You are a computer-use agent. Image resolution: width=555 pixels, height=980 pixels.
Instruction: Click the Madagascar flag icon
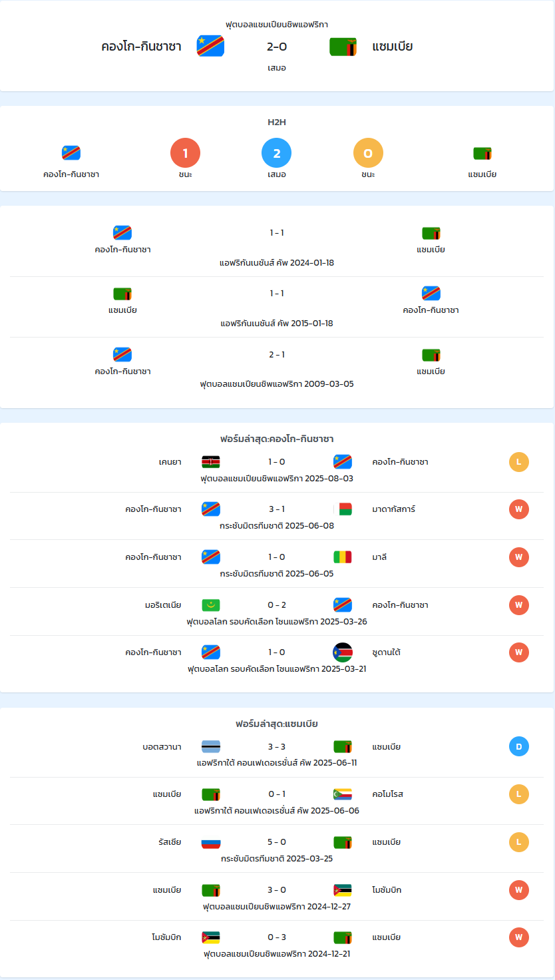click(343, 509)
